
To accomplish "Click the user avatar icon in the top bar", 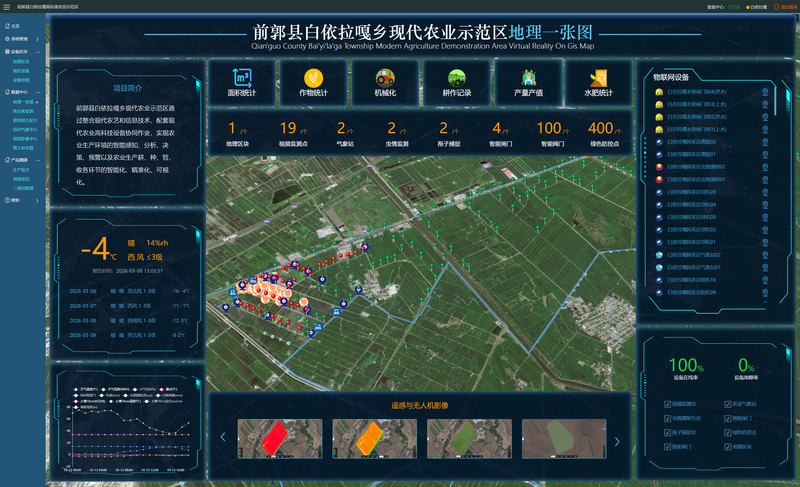I will point(747,7).
